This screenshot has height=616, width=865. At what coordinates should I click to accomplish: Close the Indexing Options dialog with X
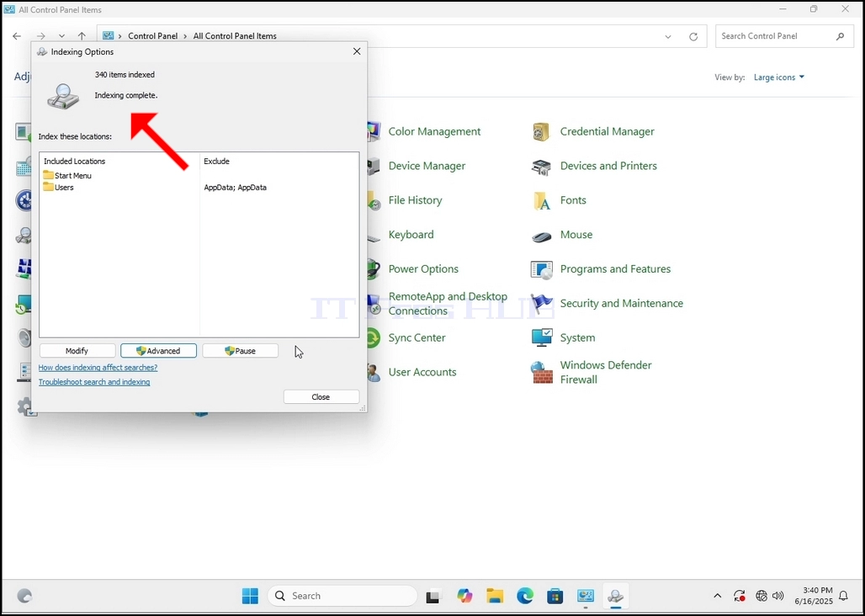click(x=357, y=51)
